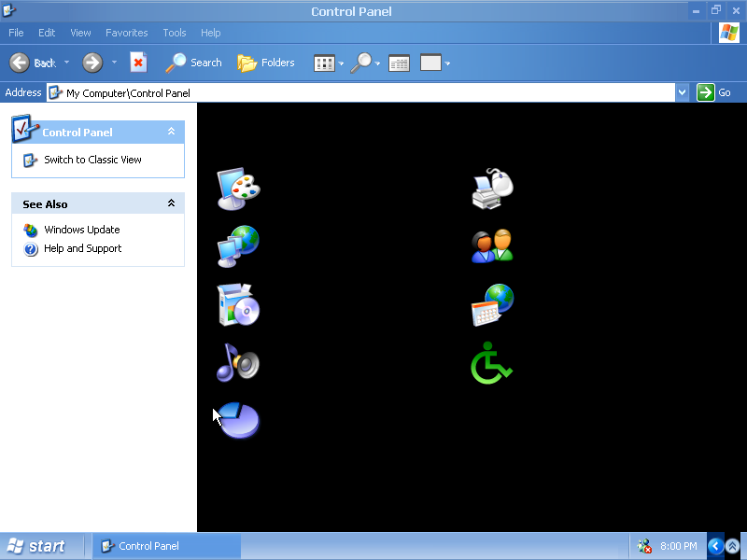Click the Back arrow button
747x560 pixels.
20,63
